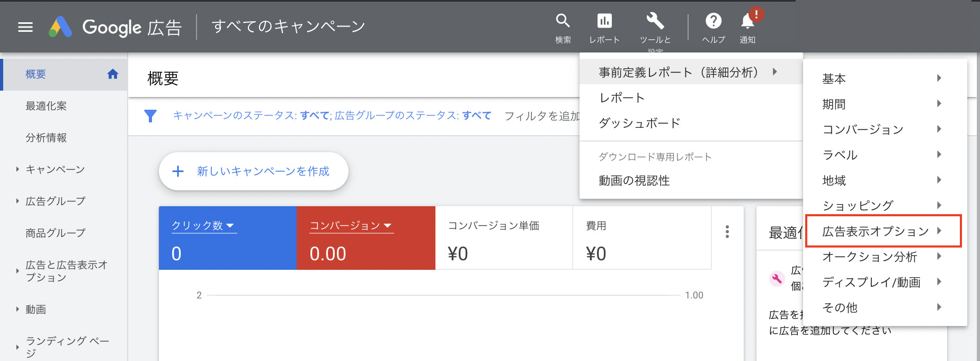
Task: Click the blue filter funnel icon
Action: click(150, 116)
